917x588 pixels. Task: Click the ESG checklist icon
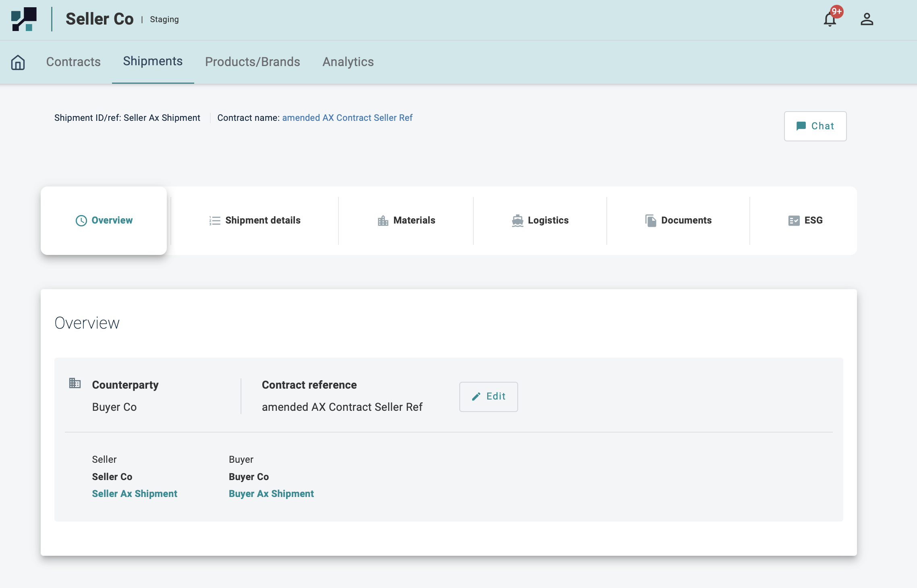click(x=794, y=220)
